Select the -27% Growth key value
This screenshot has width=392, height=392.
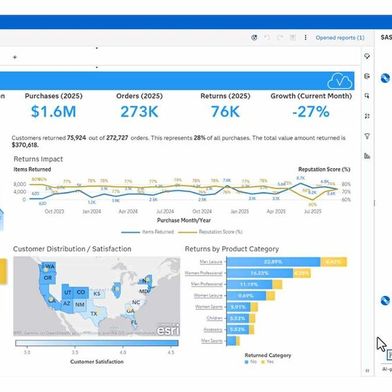pos(311,112)
